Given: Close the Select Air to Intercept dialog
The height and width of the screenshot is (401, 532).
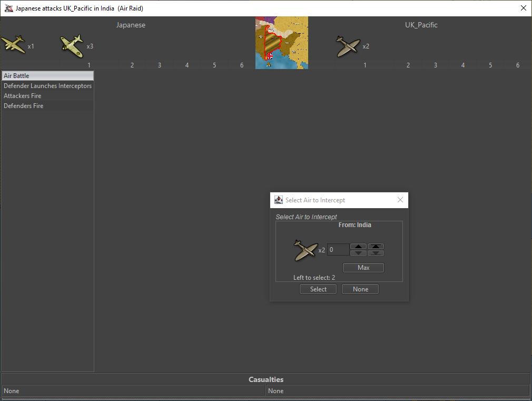Looking at the screenshot, I should [400, 200].
